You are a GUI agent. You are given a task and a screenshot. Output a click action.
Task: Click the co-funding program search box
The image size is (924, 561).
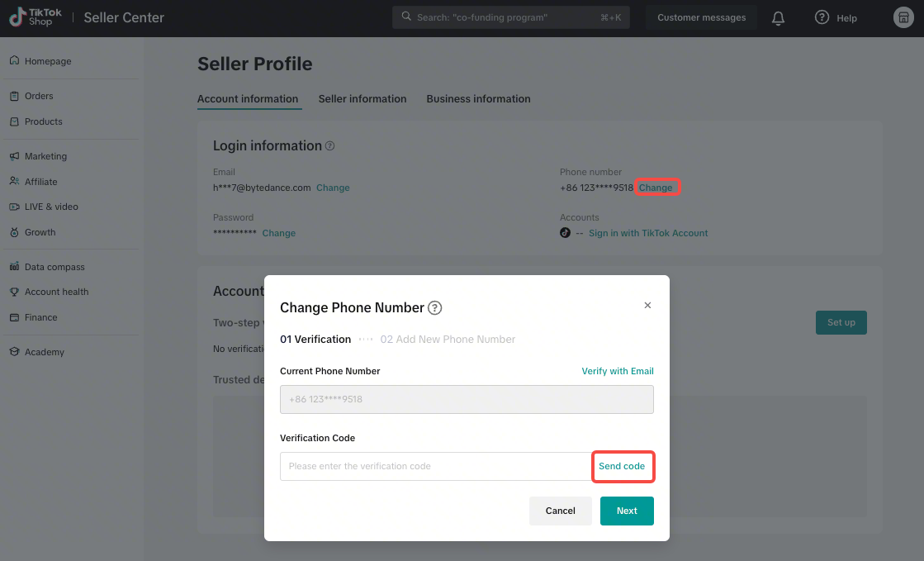click(x=510, y=17)
